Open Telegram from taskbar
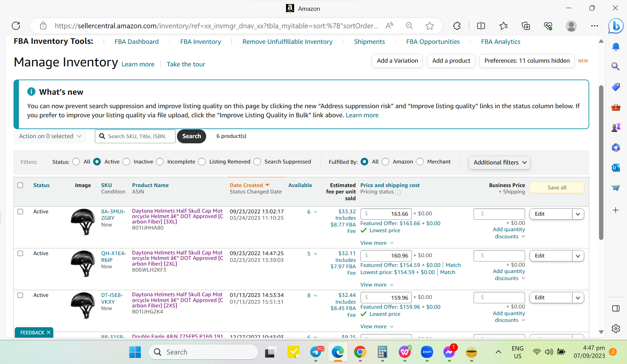The height and width of the screenshot is (364, 627). [316, 352]
